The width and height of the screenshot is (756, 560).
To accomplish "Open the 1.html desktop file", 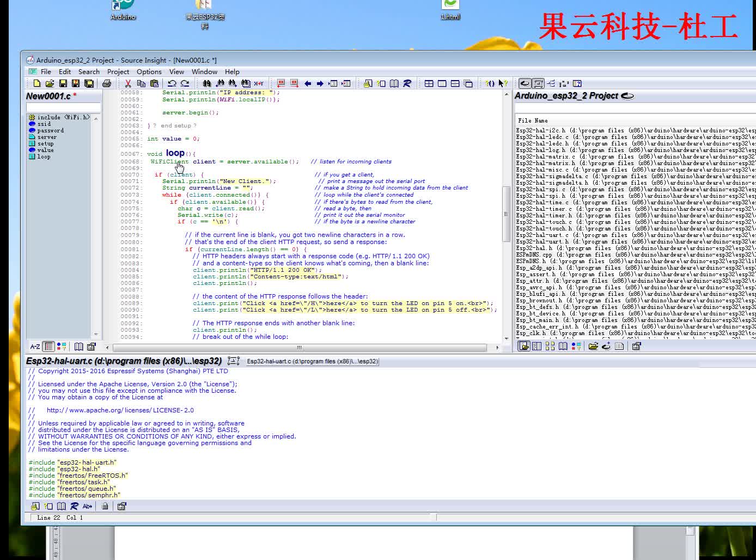I will tap(450, 10).
